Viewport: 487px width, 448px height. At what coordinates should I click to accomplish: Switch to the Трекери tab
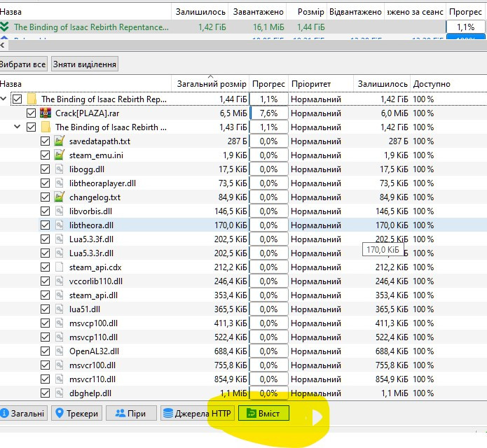tap(77, 414)
